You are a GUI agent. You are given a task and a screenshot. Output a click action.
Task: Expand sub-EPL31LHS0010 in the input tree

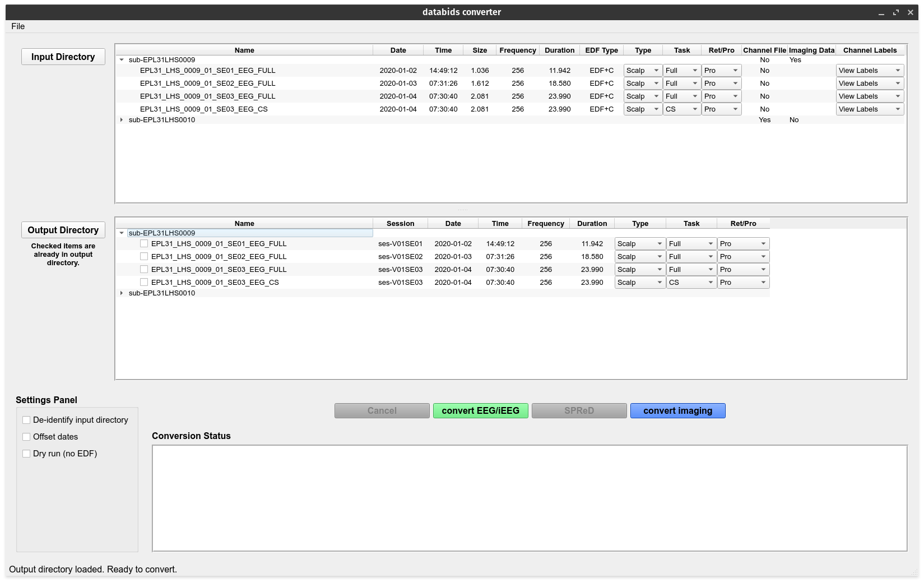tap(122, 120)
